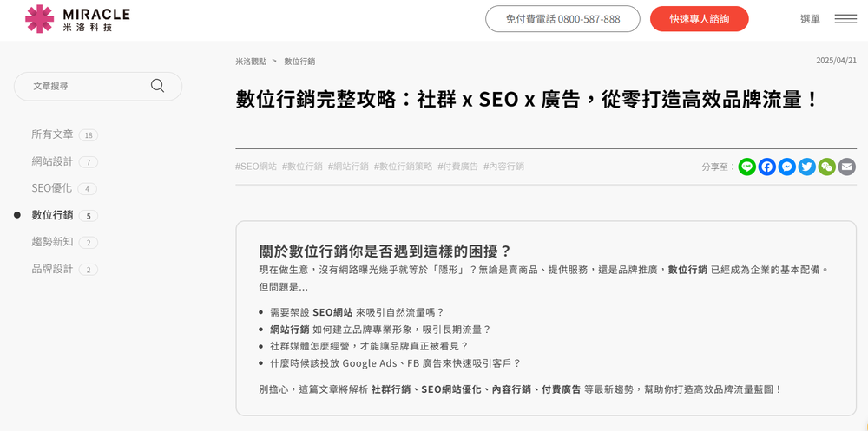Click 快速專人諮詢 red button
This screenshot has width=868, height=431.
click(699, 19)
